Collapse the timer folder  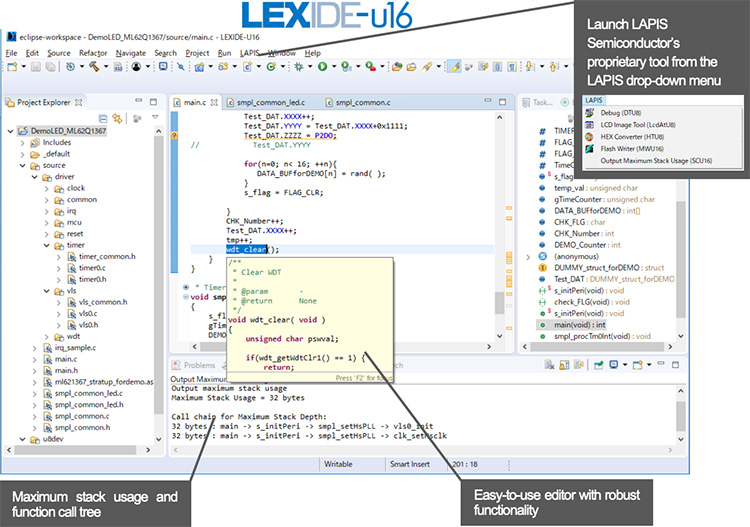click(46, 245)
